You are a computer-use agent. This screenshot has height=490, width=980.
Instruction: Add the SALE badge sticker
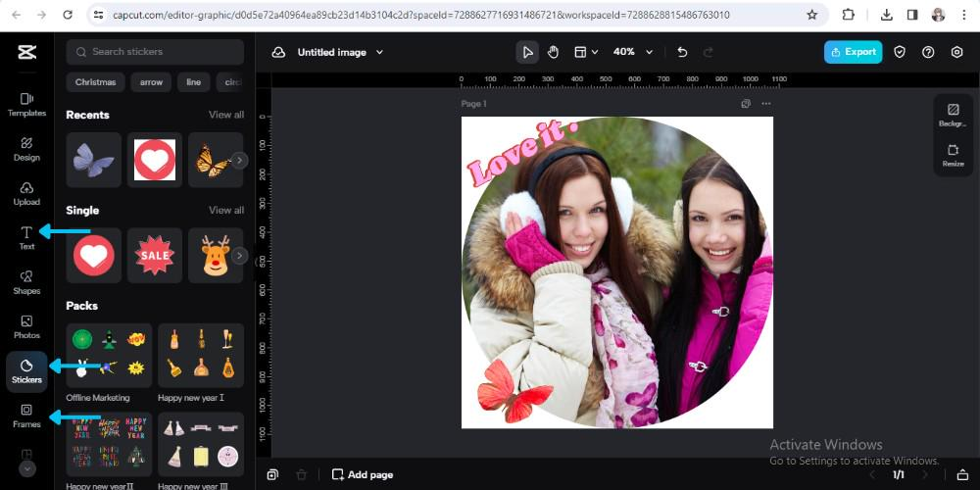coord(155,256)
